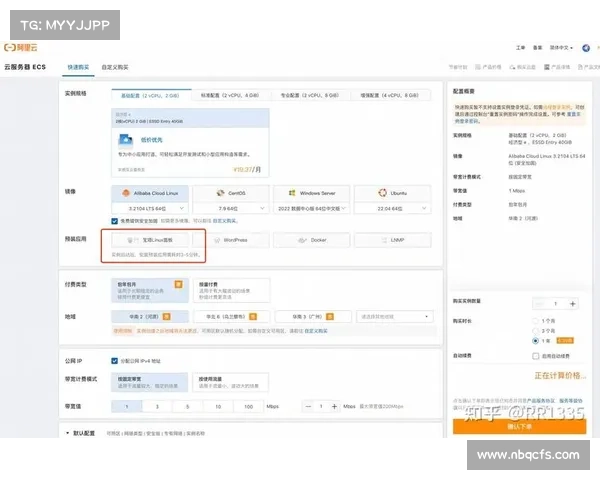Select the 华南 2 (河源) region
Viewport: 600px width, 480px height.
click(150, 317)
